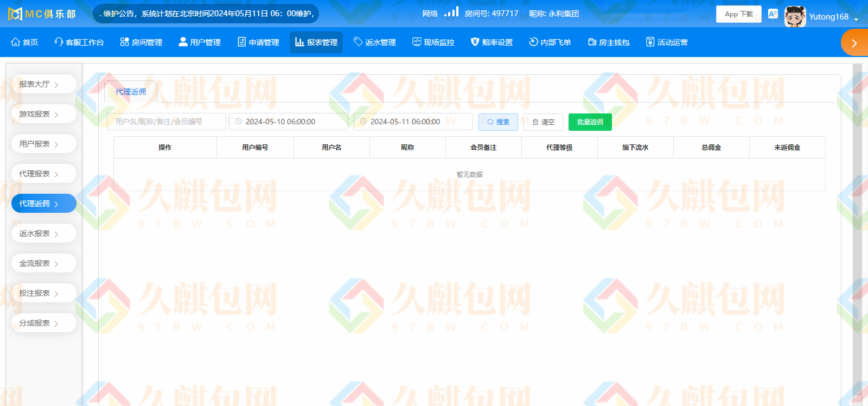
Task: Click the monitor icon for 现场监控
Action: (x=417, y=42)
